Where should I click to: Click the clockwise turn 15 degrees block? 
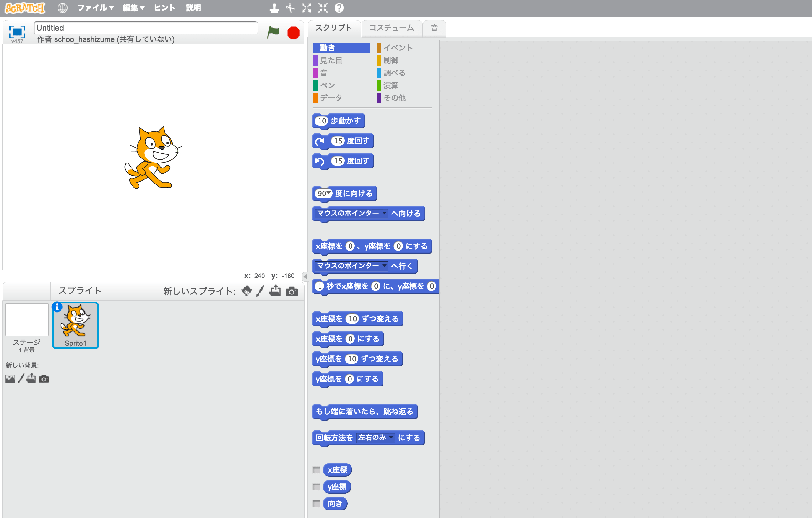[x=343, y=141]
